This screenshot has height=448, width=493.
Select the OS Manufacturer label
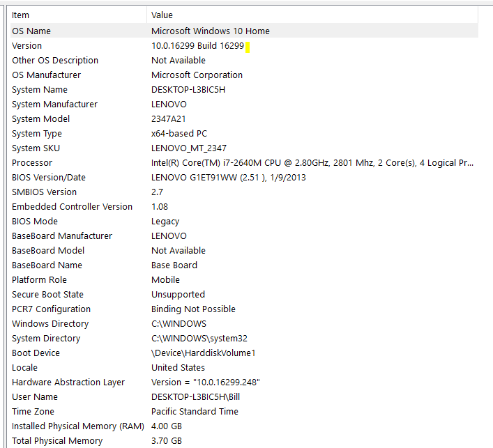click(46, 75)
